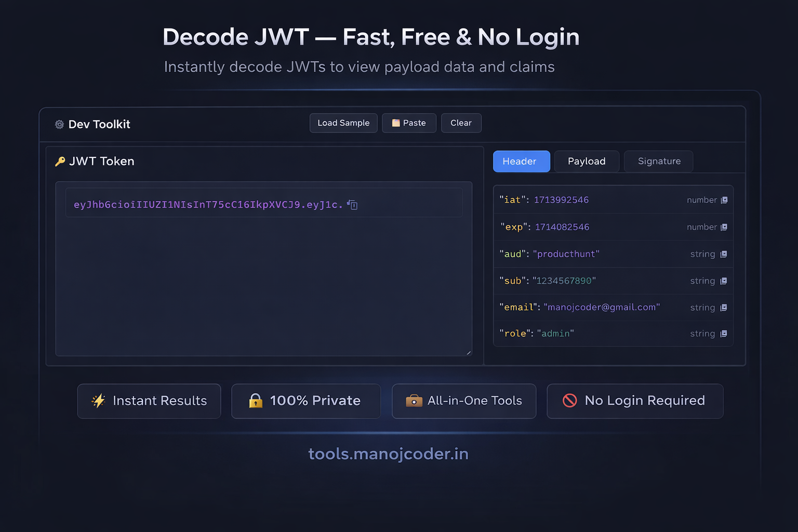The width and height of the screenshot is (798, 532).
Task: Copy the "aud" producthunt claim
Action: [x=724, y=254]
